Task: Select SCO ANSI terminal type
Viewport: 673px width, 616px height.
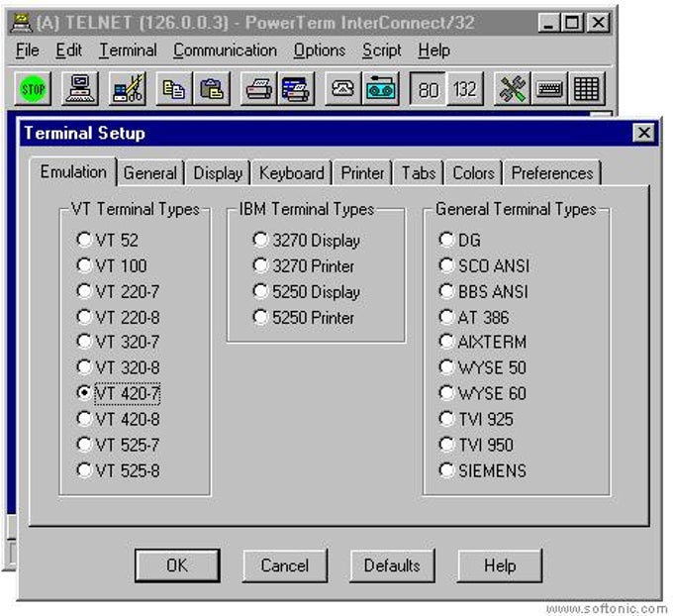Action: tap(446, 265)
